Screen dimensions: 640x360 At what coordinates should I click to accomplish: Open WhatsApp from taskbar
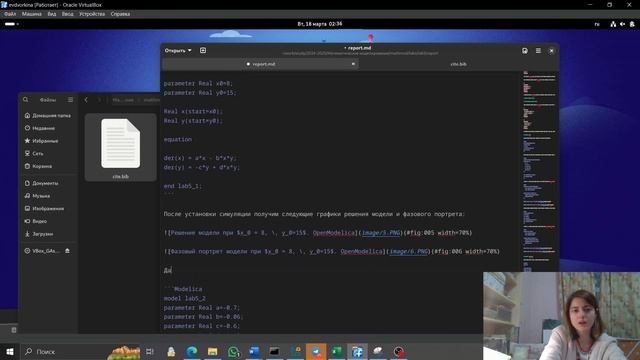click(233, 351)
